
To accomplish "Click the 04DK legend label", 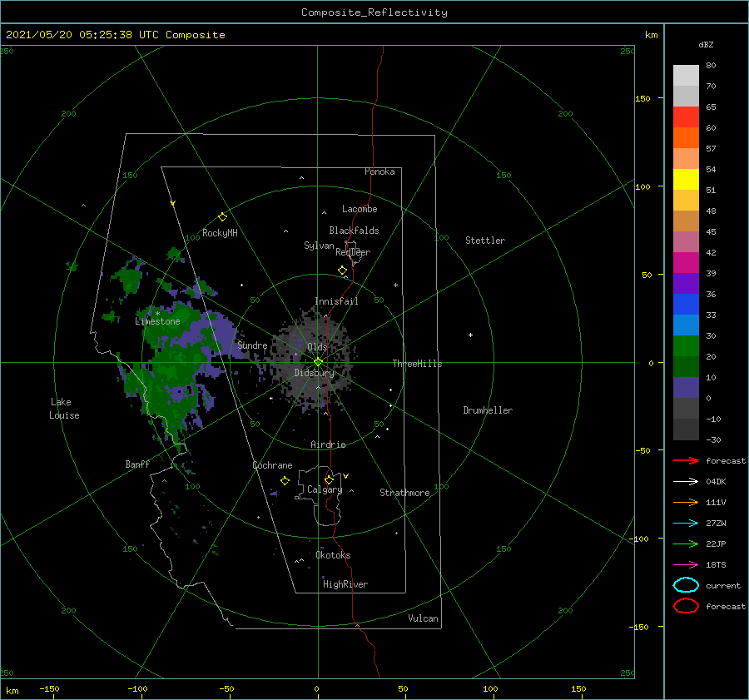I will 716,481.
